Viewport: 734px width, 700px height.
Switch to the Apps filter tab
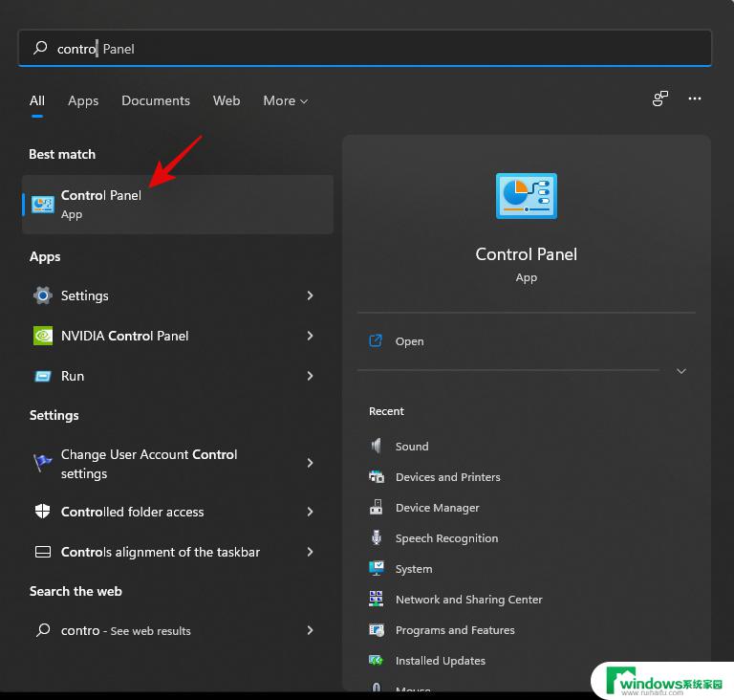tap(83, 100)
